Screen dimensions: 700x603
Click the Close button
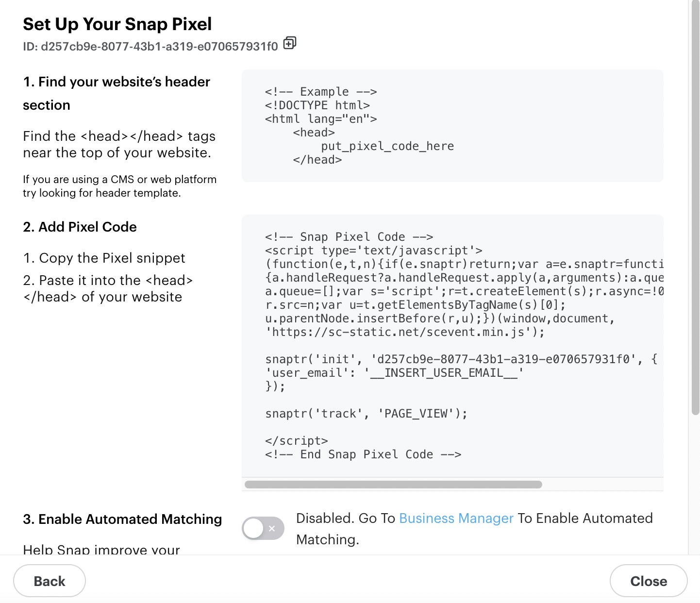[648, 581]
